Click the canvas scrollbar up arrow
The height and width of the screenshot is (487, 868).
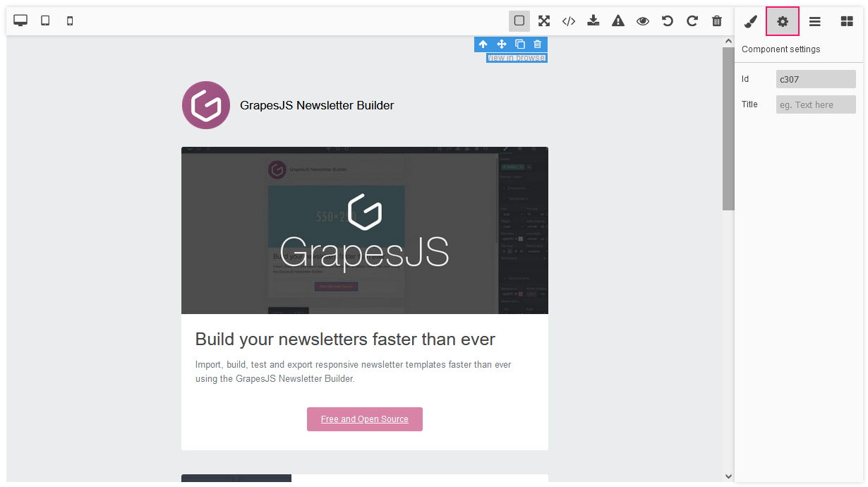pyautogui.click(x=728, y=42)
